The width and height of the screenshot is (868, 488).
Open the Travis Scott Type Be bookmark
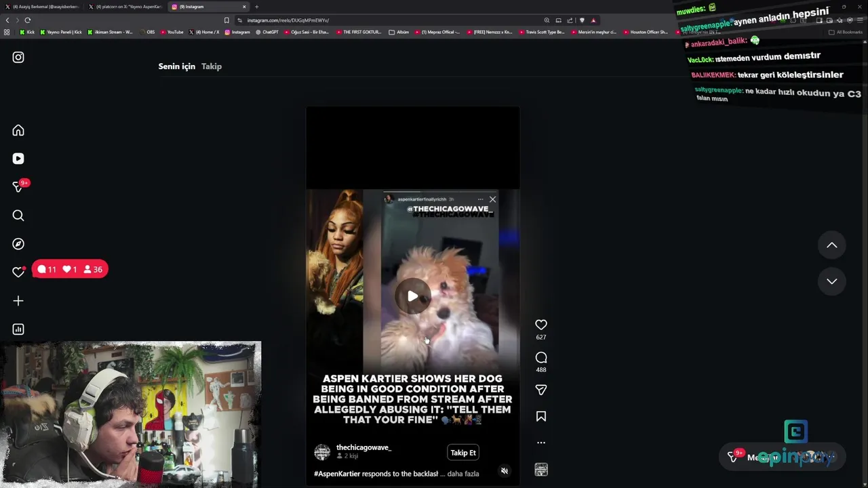click(x=541, y=32)
